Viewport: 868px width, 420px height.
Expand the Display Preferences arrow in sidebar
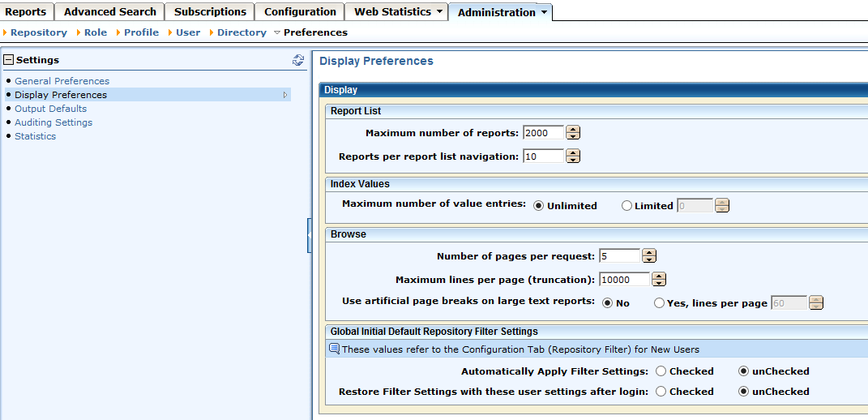click(284, 95)
